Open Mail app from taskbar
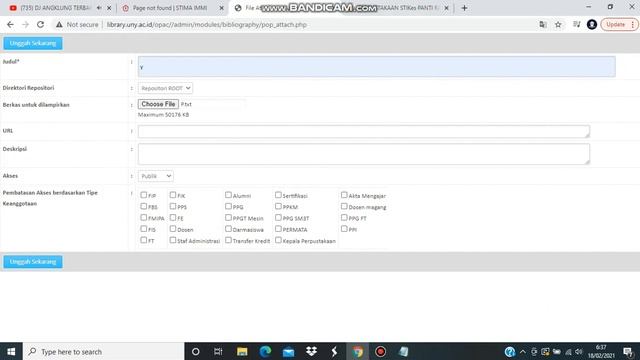The width and height of the screenshot is (640, 360). point(289,351)
